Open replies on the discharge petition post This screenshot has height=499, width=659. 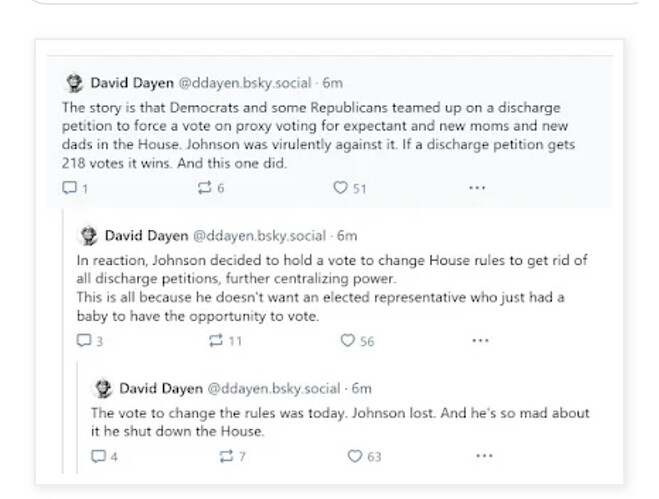coord(75,187)
